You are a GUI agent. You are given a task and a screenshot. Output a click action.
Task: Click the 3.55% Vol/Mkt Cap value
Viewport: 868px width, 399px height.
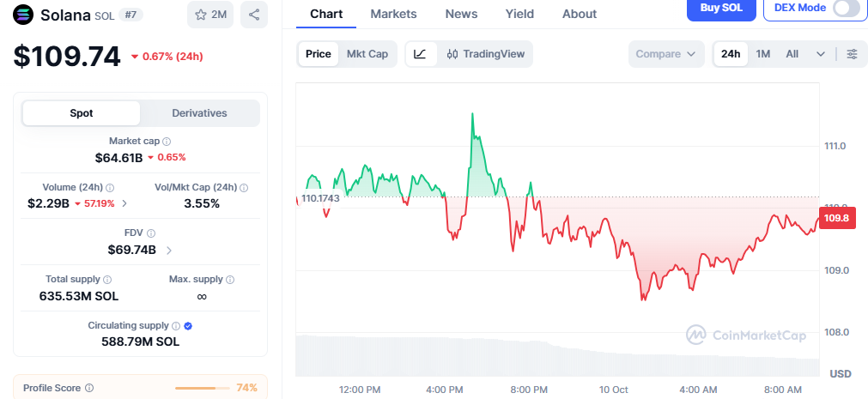[202, 203]
